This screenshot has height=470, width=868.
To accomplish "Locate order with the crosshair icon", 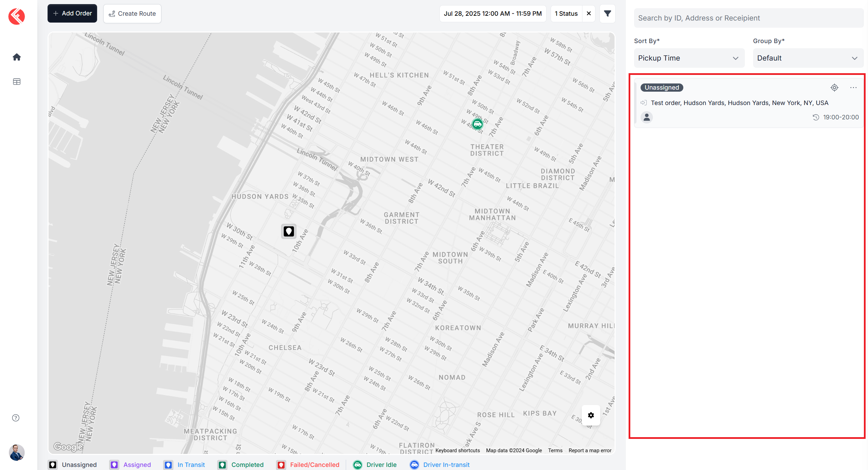I will coord(834,88).
